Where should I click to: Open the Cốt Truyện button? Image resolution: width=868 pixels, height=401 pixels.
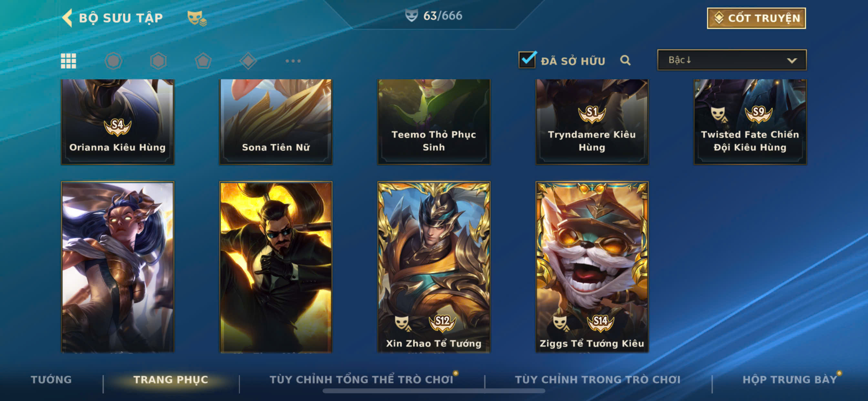click(757, 18)
